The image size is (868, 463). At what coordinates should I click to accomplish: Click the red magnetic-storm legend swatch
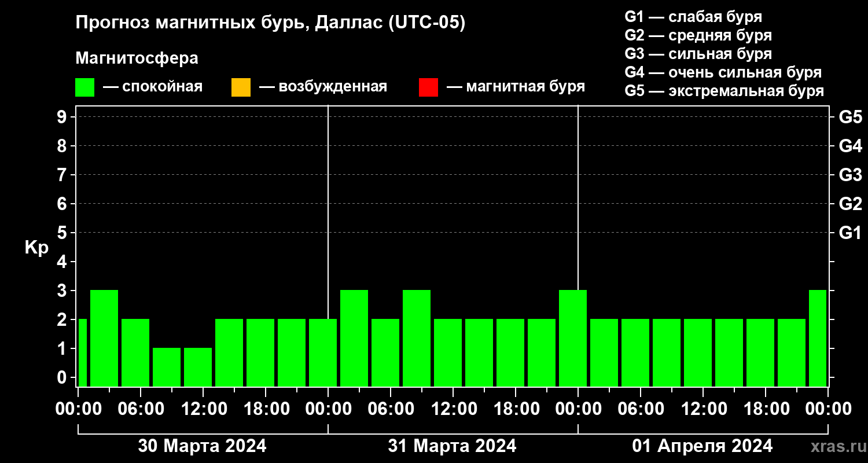[428, 87]
